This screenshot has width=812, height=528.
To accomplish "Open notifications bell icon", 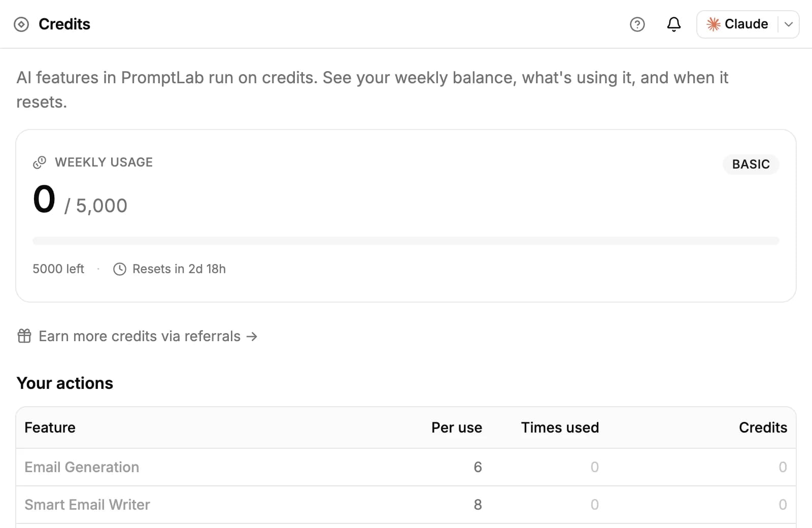I will click(673, 24).
